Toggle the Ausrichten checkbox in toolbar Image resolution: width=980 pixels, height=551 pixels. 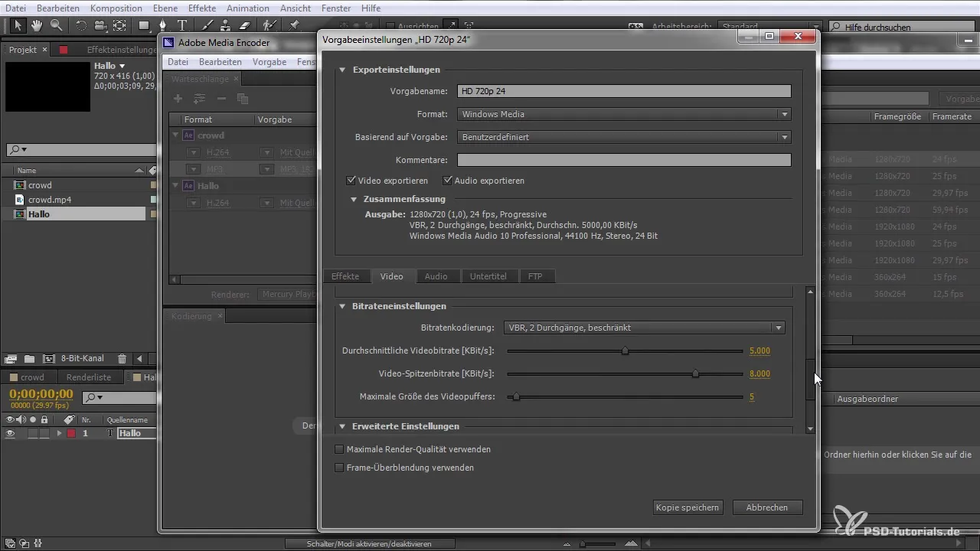click(x=390, y=26)
